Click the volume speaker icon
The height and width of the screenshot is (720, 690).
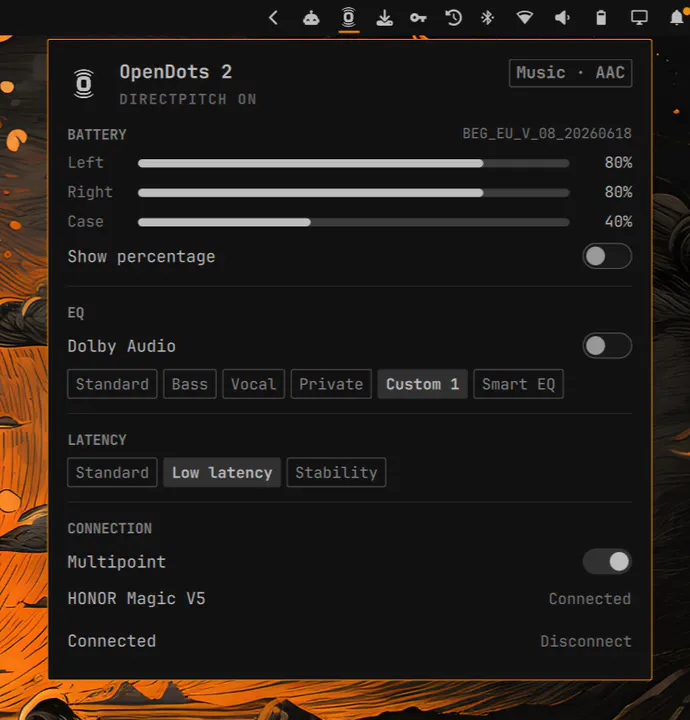[562, 18]
